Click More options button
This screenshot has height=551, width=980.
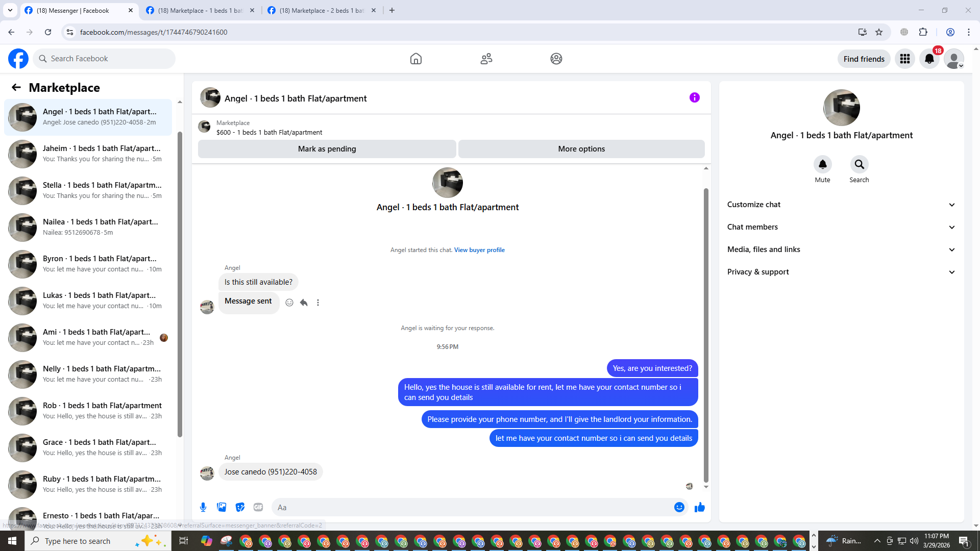click(x=581, y=149)
